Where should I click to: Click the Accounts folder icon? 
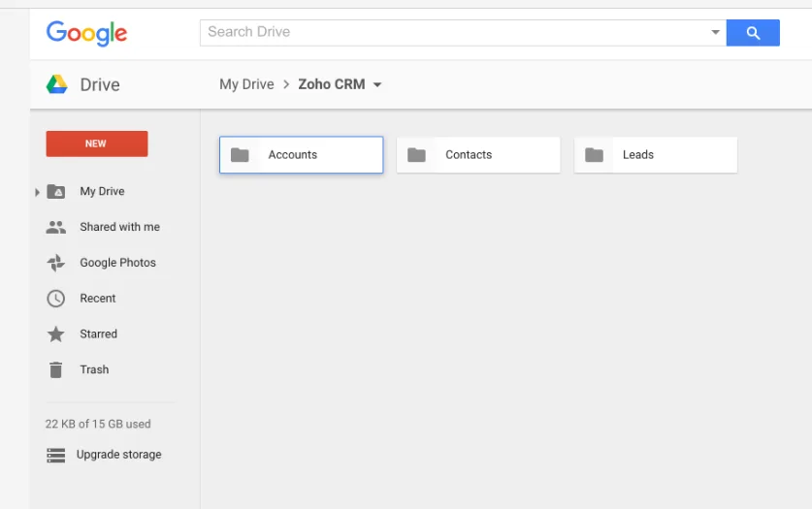point(240,155)
